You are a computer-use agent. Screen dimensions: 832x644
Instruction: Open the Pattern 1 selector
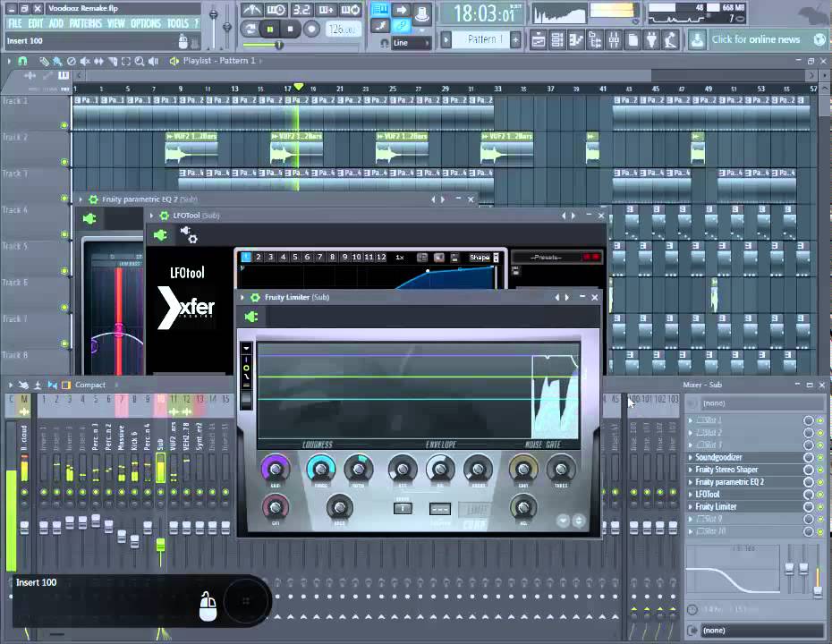coord(481,39)
